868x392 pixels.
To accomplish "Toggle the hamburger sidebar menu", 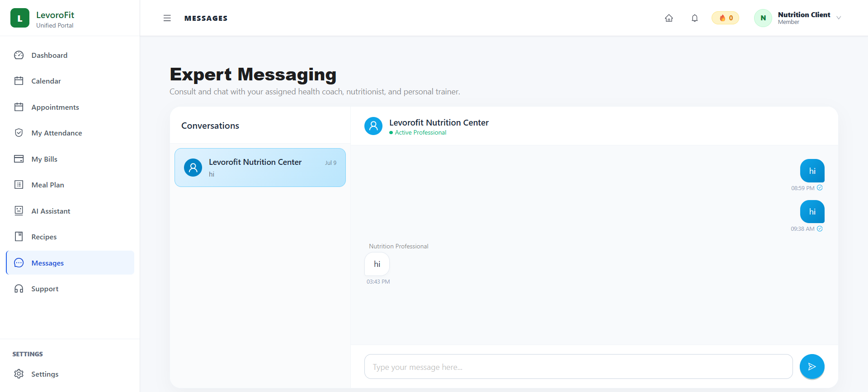I will [x=167, y=18].
